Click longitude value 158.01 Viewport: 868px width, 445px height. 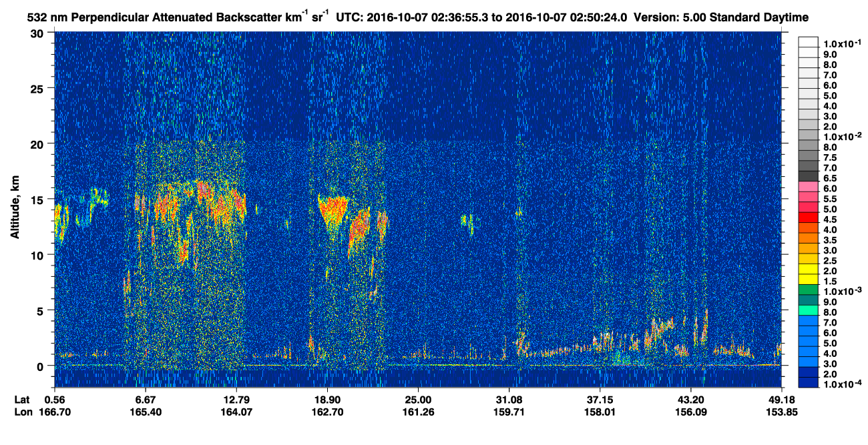[600, 412]
